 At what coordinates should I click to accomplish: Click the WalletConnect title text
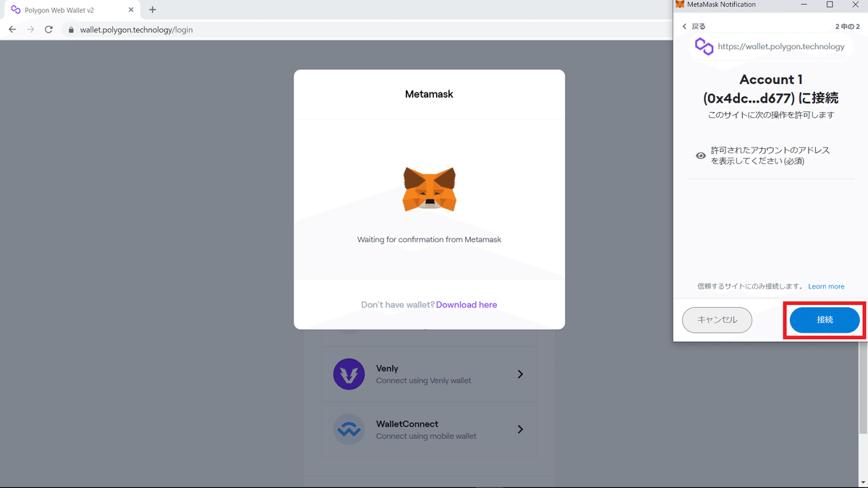tap(407, 424)
